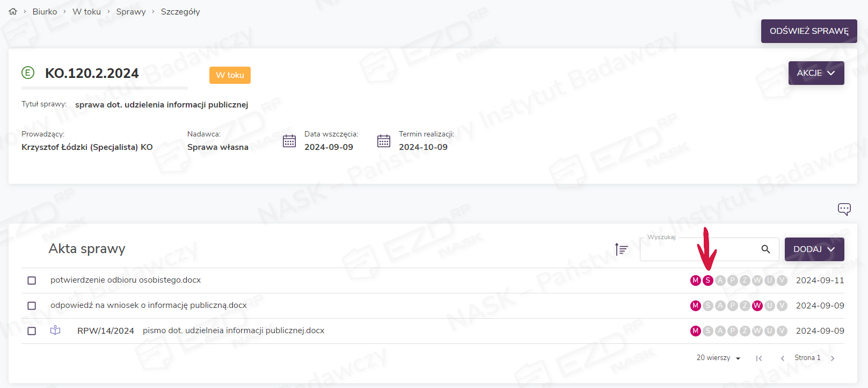The image size is (868, 388).
Task: Select checkbox for potwierdzenie odbioru osobistego.docx
Action: tap(32, 281)
